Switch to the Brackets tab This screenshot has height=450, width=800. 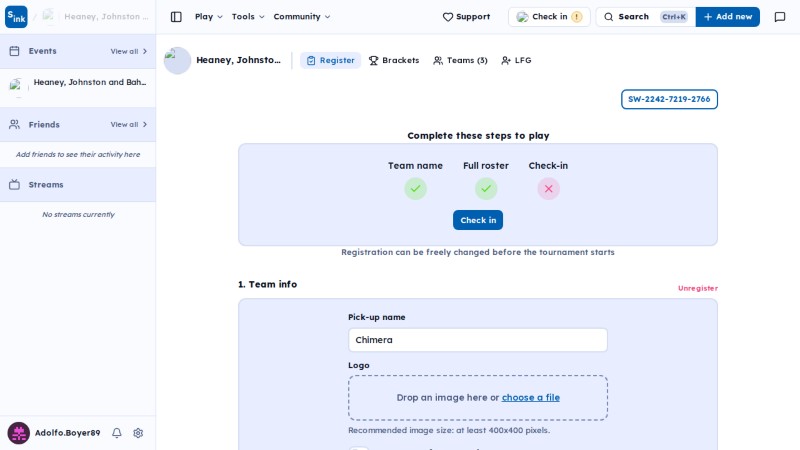[x=394, y=60]
